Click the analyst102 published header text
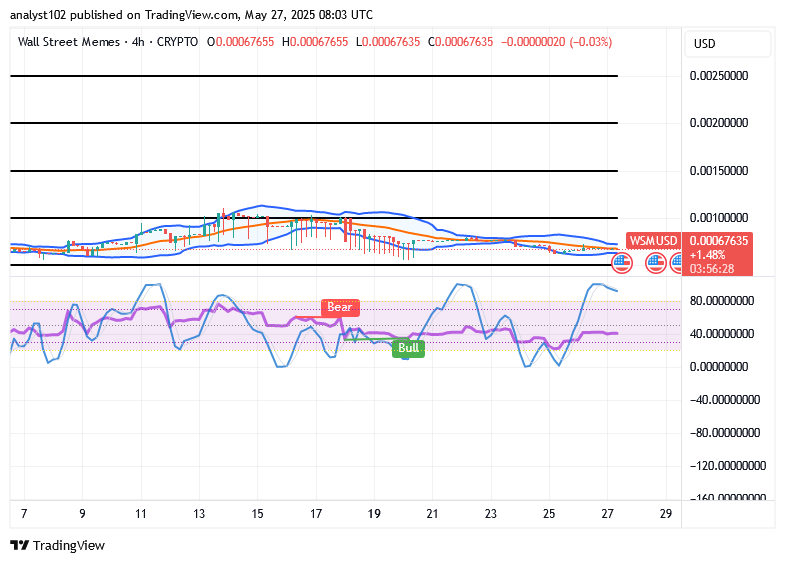The image size is (785, 563). (x=191, y=15)
